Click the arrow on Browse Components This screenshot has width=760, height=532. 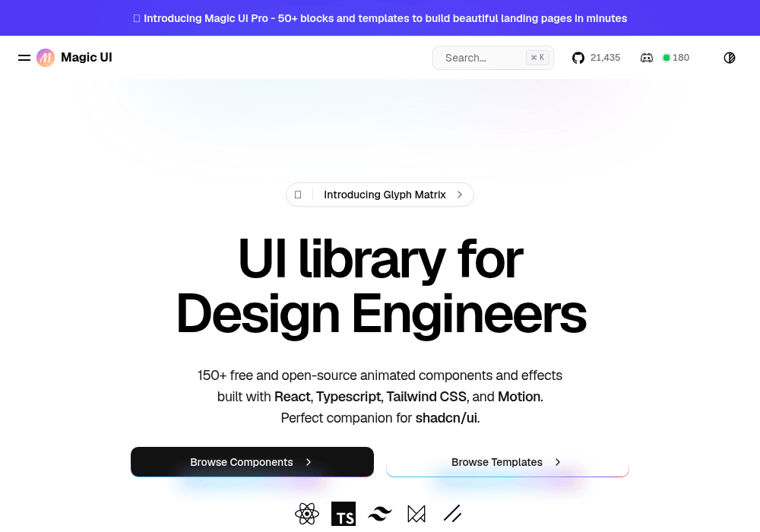pyautogui.click(x=309, y=462)
